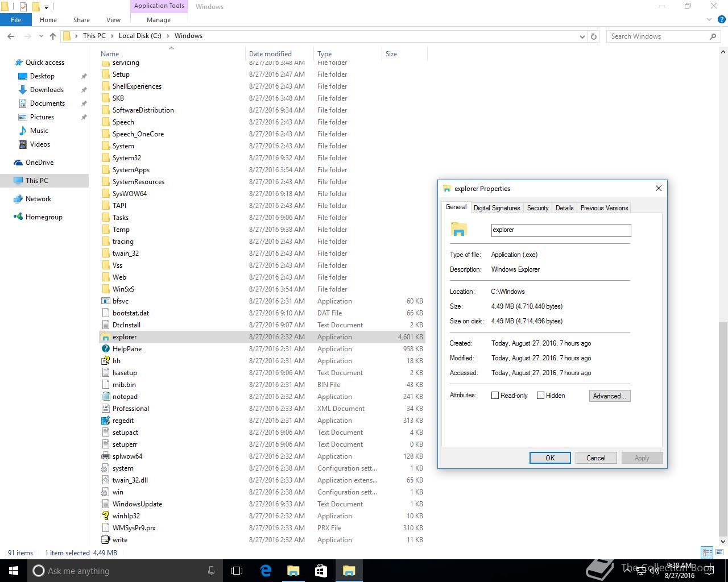
Task: Click the regedit application icon
Action: pos(105,421)
